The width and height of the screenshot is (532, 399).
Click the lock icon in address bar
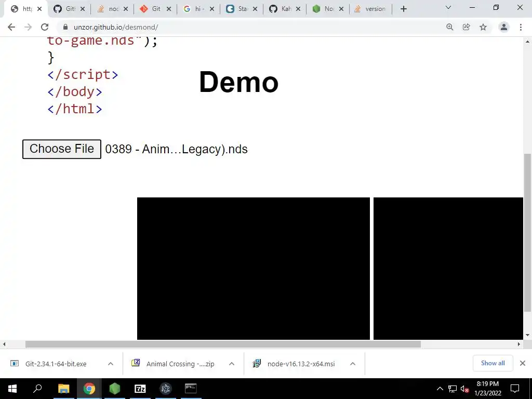[65, 27]
